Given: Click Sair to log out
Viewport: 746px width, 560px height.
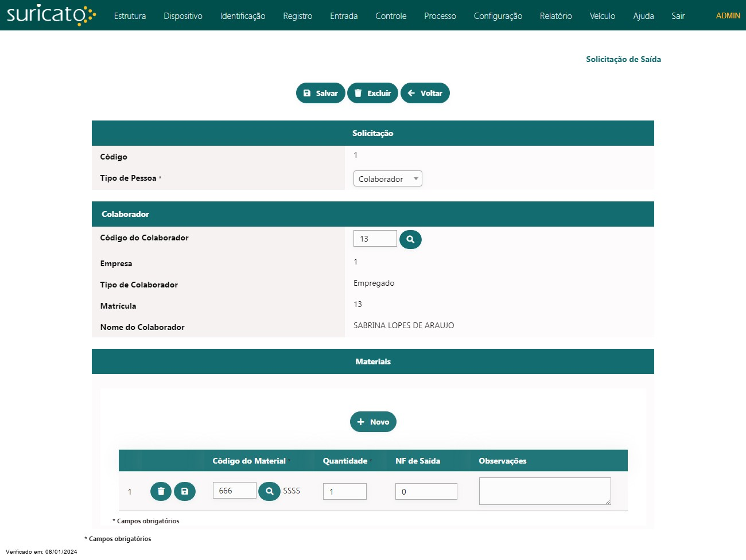Looking at the screenshot, I should coord(678,16).
